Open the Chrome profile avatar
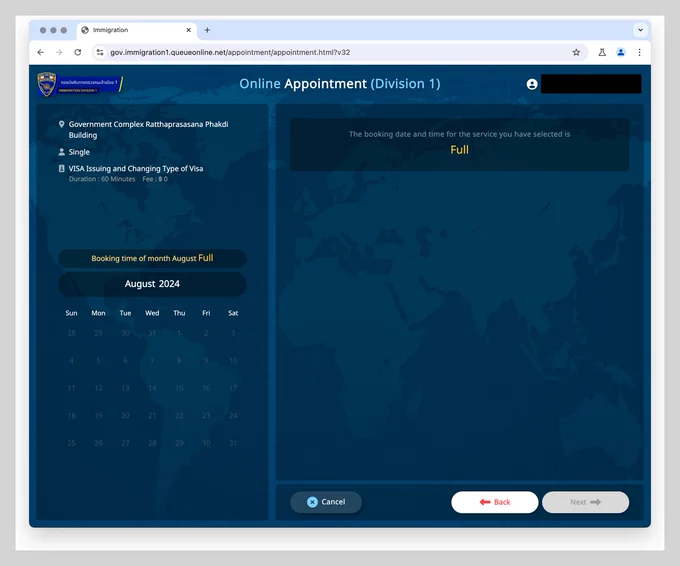Image resolution: width=680 pixels, height=566 pixels. (621, 52)
